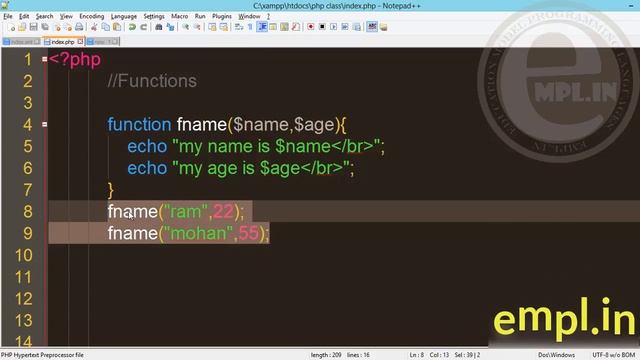Click the //Functions comment text
The width and height of the screenshot is (640, 360).
coord(152,81)
